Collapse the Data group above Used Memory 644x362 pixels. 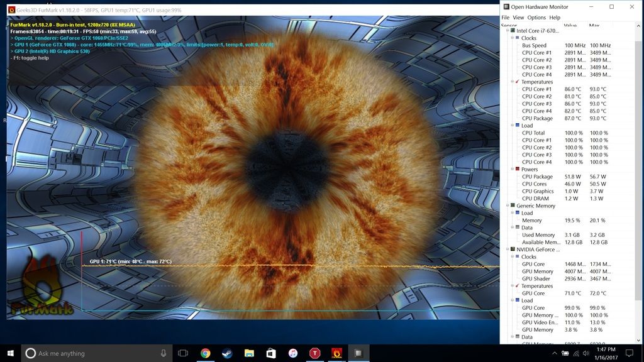pyautogui.click(x=513, y=228)
